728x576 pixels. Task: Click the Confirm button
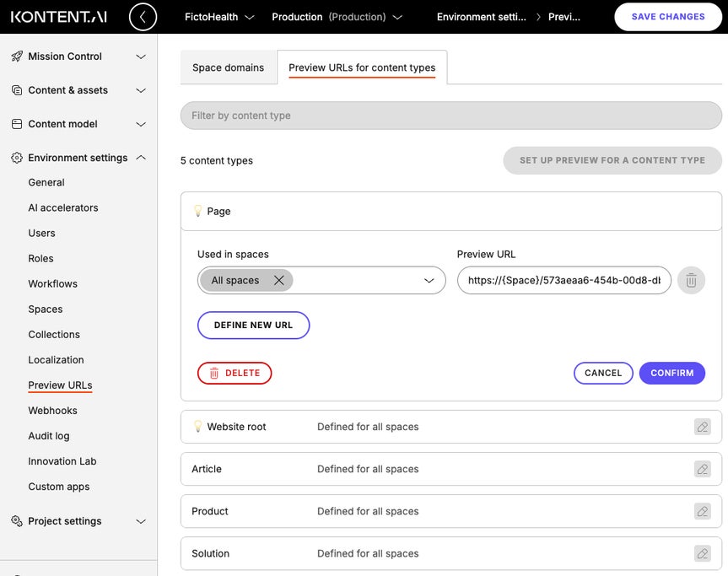671,373
